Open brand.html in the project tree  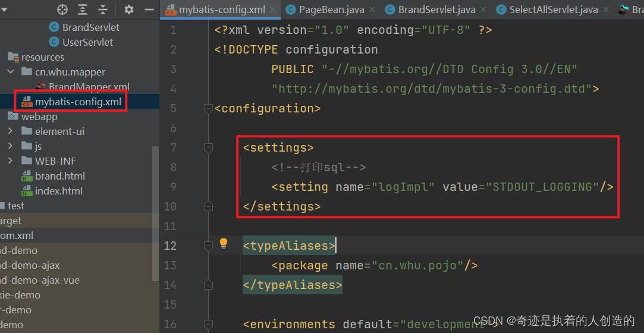coord(59,176)
